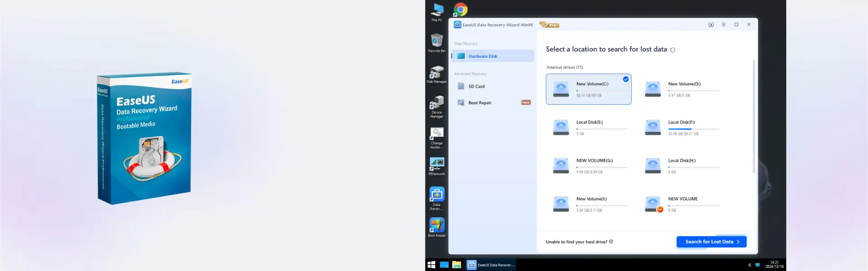Screen dimensions: 868x271
Task: Switch to EaseUS Data Recovery taskbar item
Action: click(x=491, y=265)
